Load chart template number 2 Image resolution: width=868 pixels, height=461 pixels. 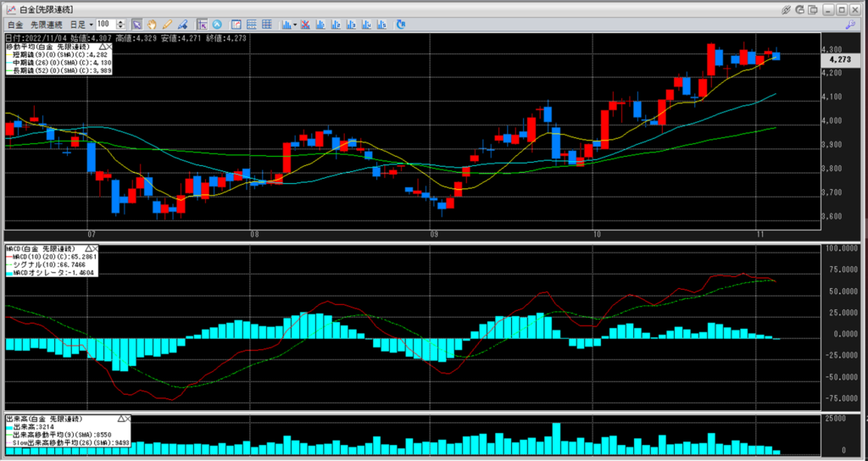[336, 25]
